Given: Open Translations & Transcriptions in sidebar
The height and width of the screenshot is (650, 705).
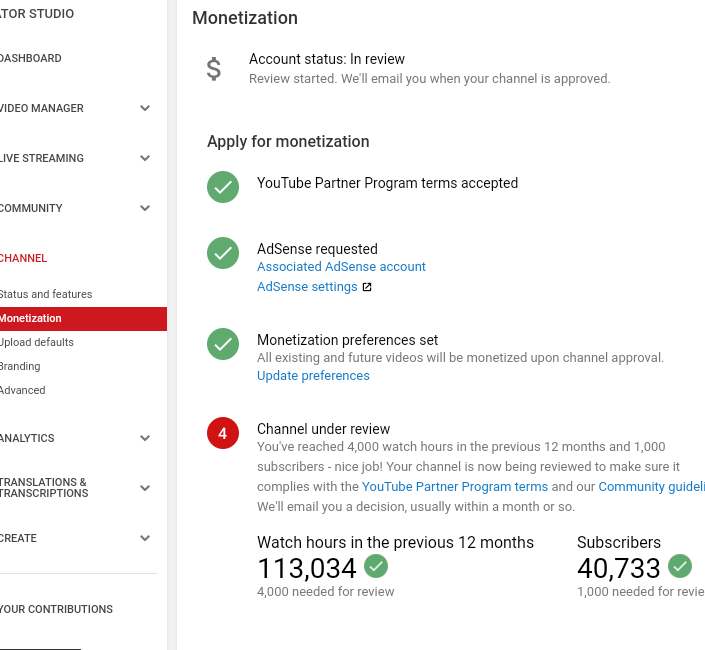Looking at the screenshot, I should pyautogui.click(x=44, y=488).
